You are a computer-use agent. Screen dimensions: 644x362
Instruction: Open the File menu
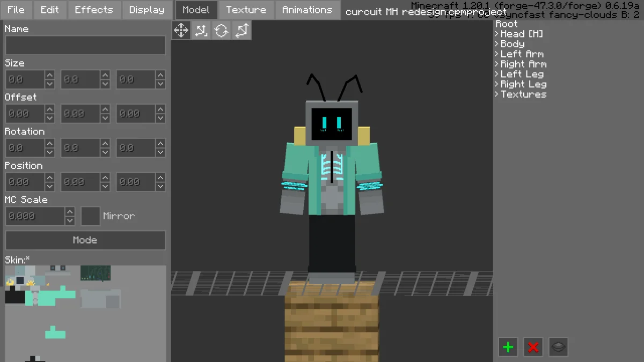(x=16, y=10)
